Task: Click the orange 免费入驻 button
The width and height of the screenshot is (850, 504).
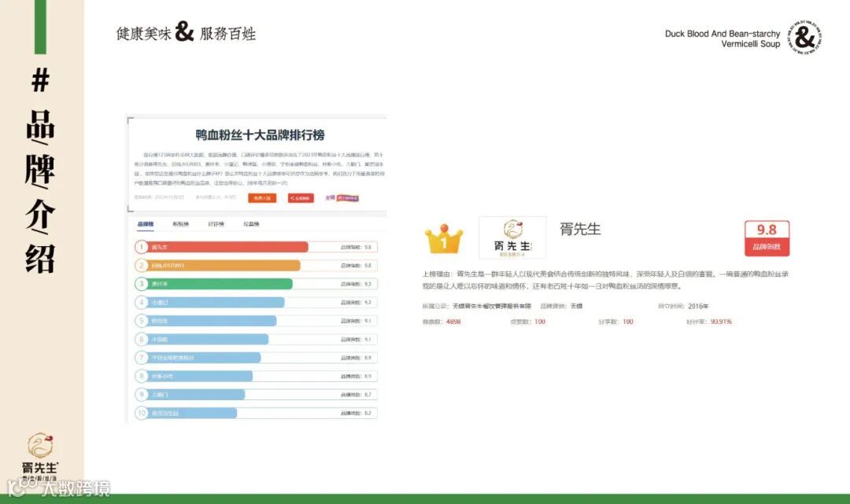Action: tap(262, 198)
